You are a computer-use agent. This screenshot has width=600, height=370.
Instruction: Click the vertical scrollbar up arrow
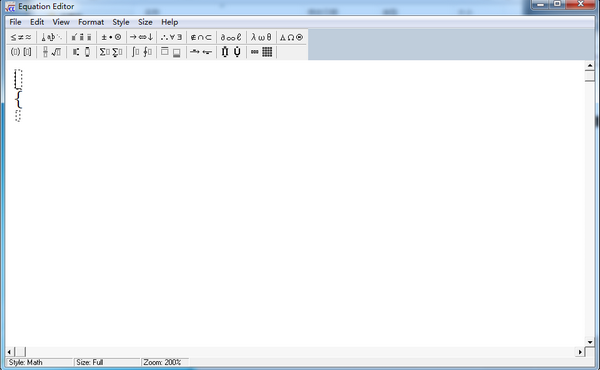590,65
